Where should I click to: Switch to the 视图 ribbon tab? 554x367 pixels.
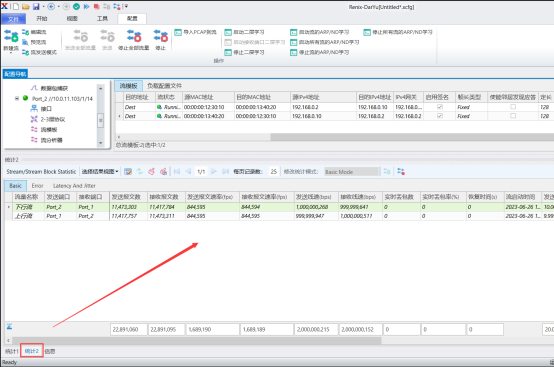tap(72, 18)
